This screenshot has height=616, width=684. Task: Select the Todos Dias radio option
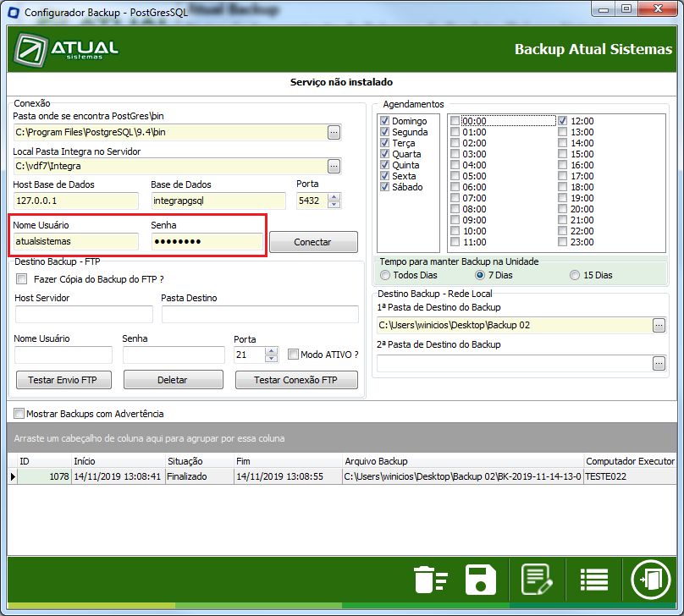384,275
